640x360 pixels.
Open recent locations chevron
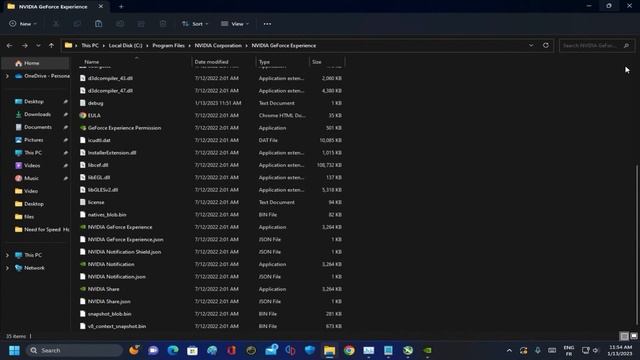pyautogui.click(x=38, y=45)
